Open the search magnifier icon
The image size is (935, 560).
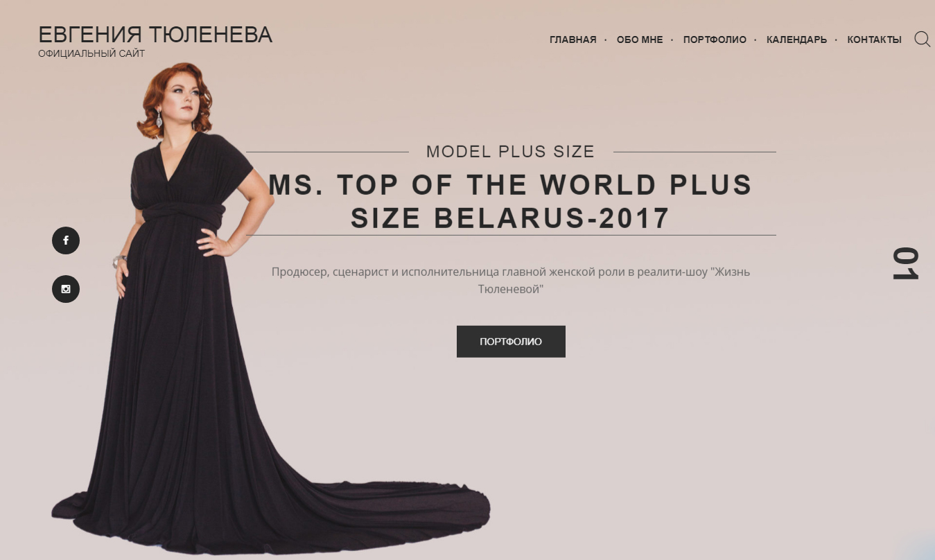[x=922, y=40]
